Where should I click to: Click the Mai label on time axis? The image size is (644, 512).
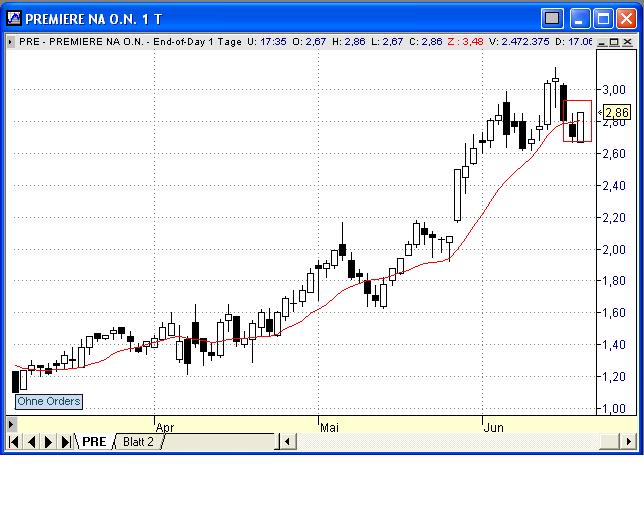click(329, 427)
